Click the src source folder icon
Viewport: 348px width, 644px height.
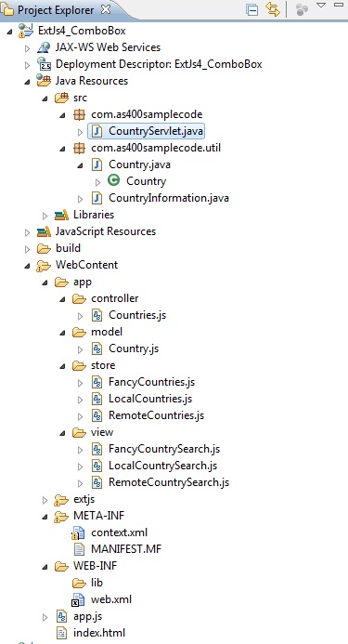pos(61,98)
